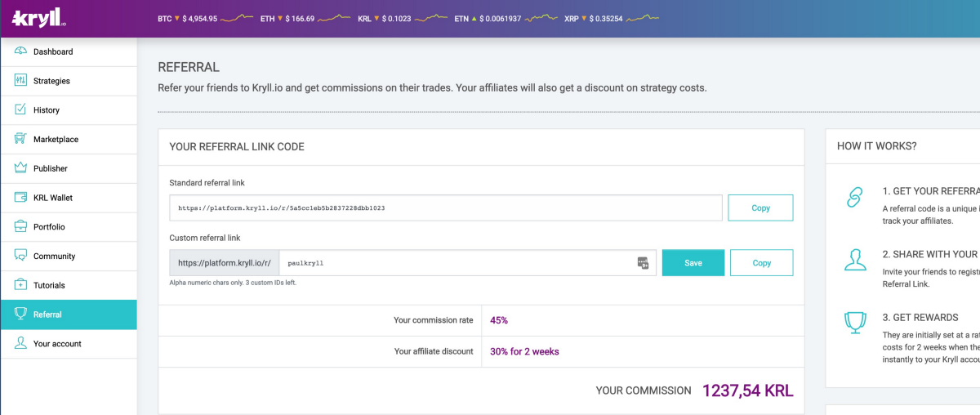Click the YOUR COMMISSION label
Screen dimensions: 980x415
[x=644, y=390]
